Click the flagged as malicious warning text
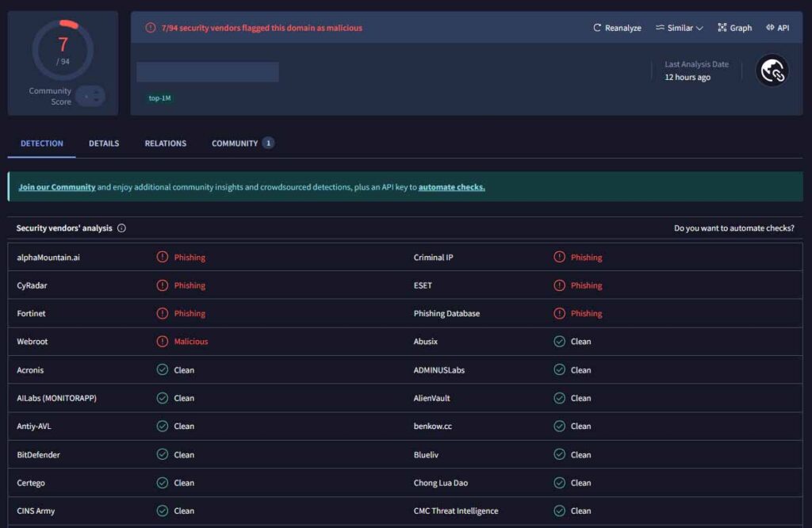 pyautogui.click(x=262, y=28)
